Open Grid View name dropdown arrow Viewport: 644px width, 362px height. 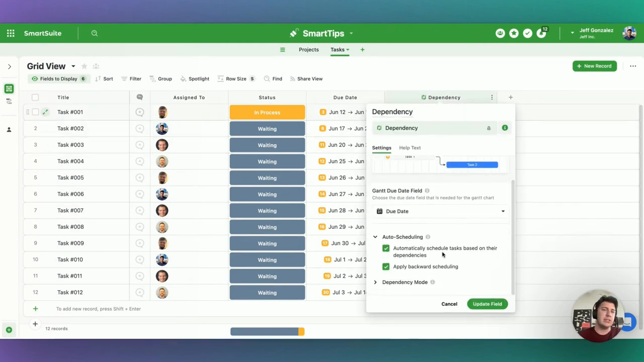[73, 66]
